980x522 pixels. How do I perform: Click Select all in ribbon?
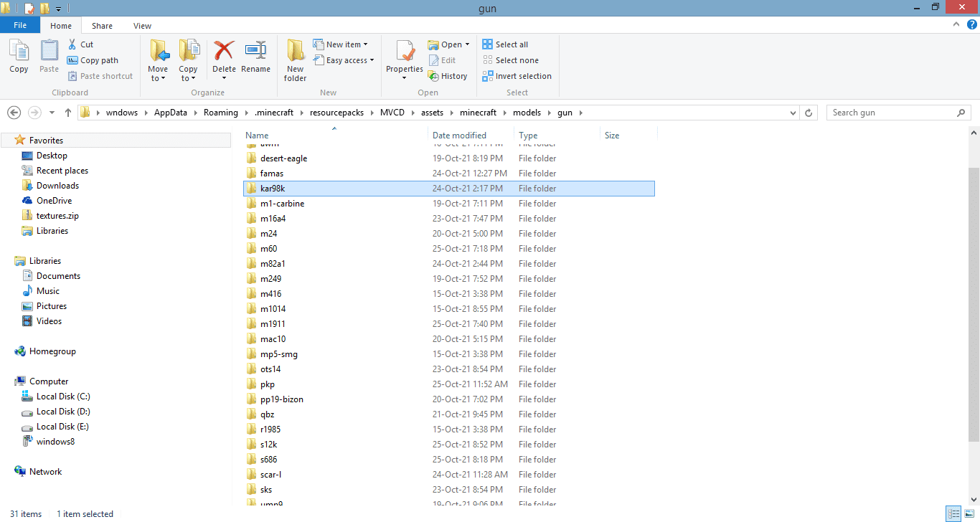(505, 44)
